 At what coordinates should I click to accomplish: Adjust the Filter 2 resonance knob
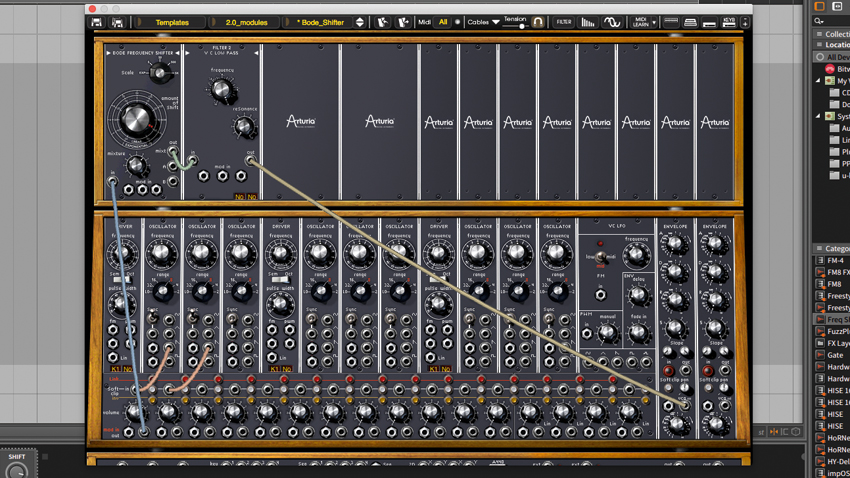(244, 127)
